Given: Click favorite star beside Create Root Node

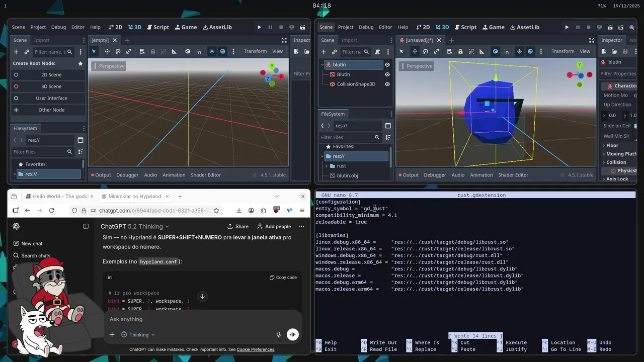Looking at the screenshot, I should pos(80,63).
